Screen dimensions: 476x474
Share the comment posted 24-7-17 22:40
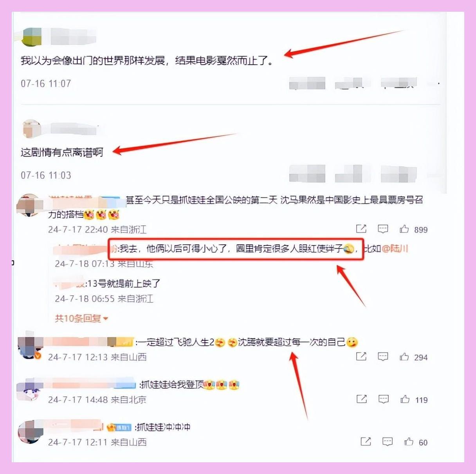361,229
